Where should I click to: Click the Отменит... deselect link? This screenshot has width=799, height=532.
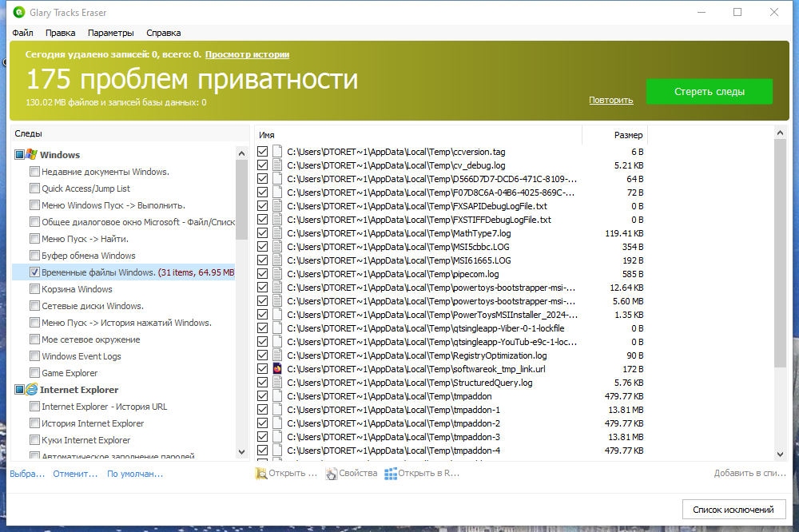(75, 474)
